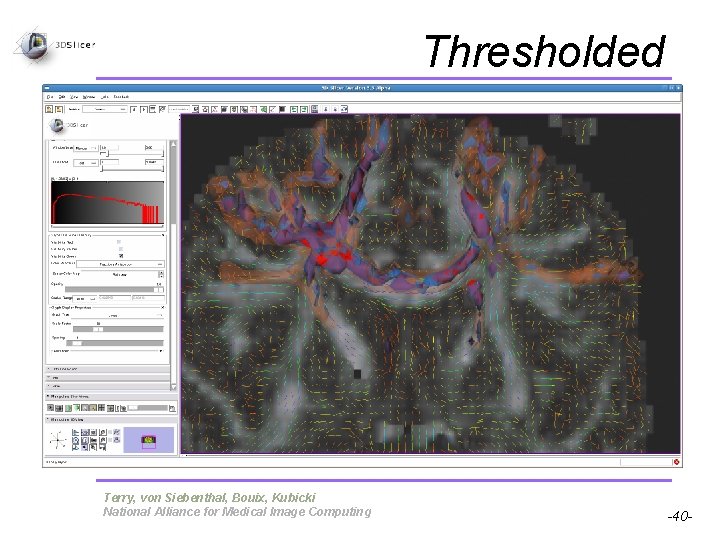Open the Feedback menu

[121, 97]
